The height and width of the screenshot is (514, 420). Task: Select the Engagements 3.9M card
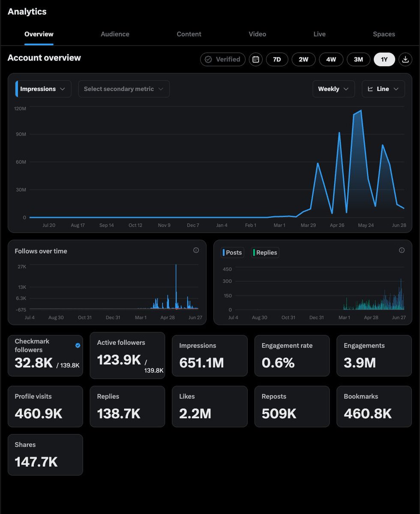(374, 356)
